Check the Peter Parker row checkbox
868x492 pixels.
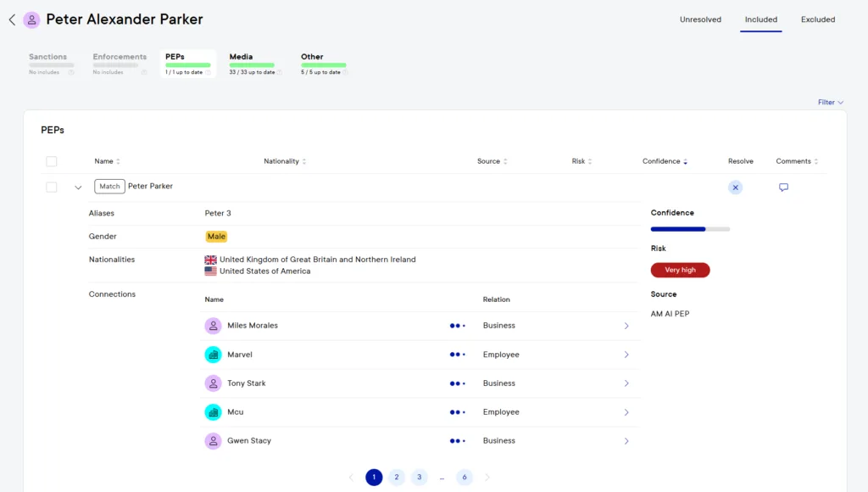coord(52,187)
